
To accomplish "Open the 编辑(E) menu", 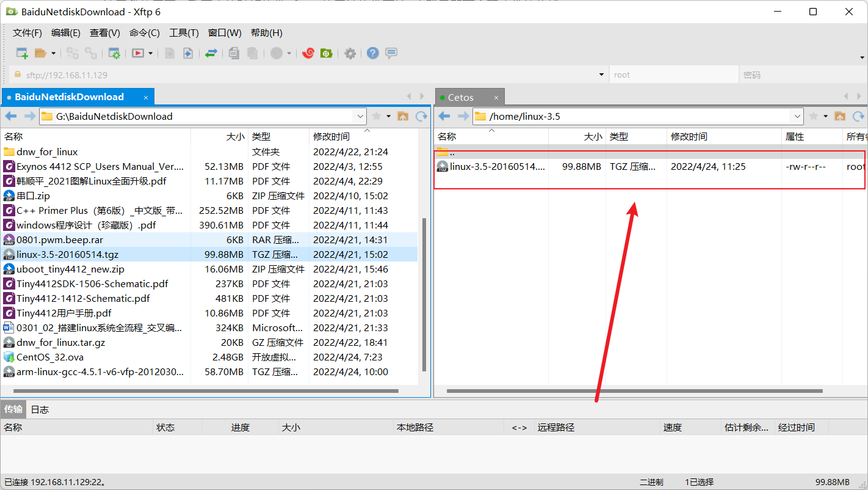I will click(66, 33).
